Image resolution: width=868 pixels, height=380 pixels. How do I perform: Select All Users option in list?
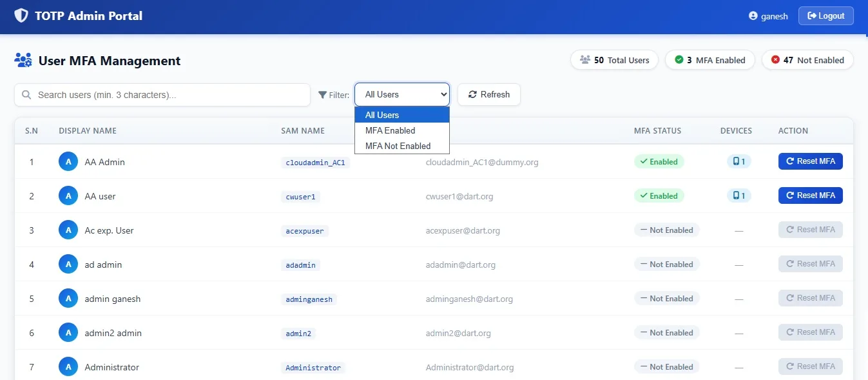pos(402,115)
